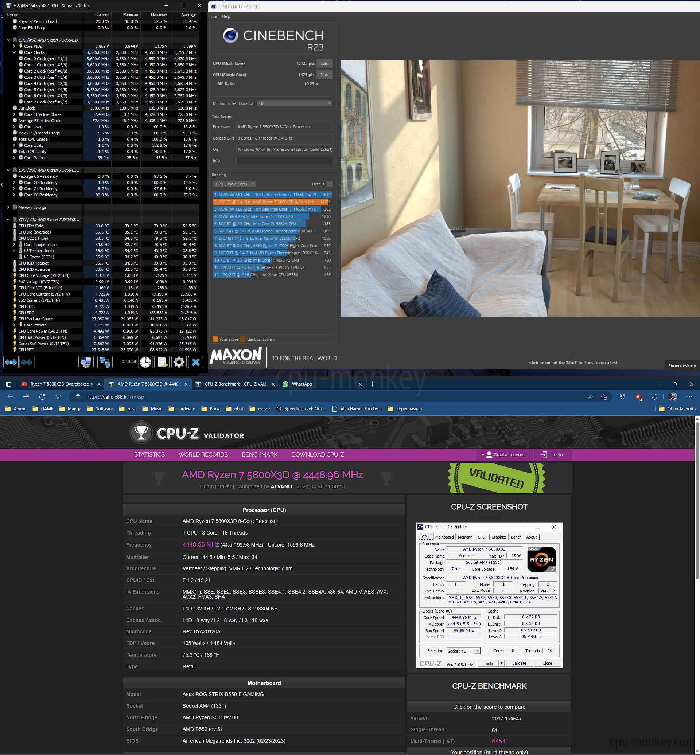Reload the valid.x86.fr page
The height and width of the screenshot is (755, 700).
pos(42,397)
